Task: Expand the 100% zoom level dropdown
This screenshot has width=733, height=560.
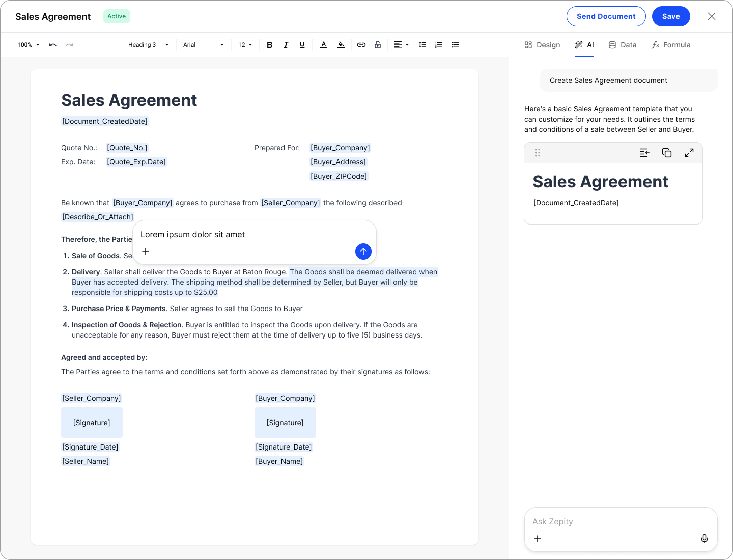Action: pyautogui.click(x=29, y=45)
